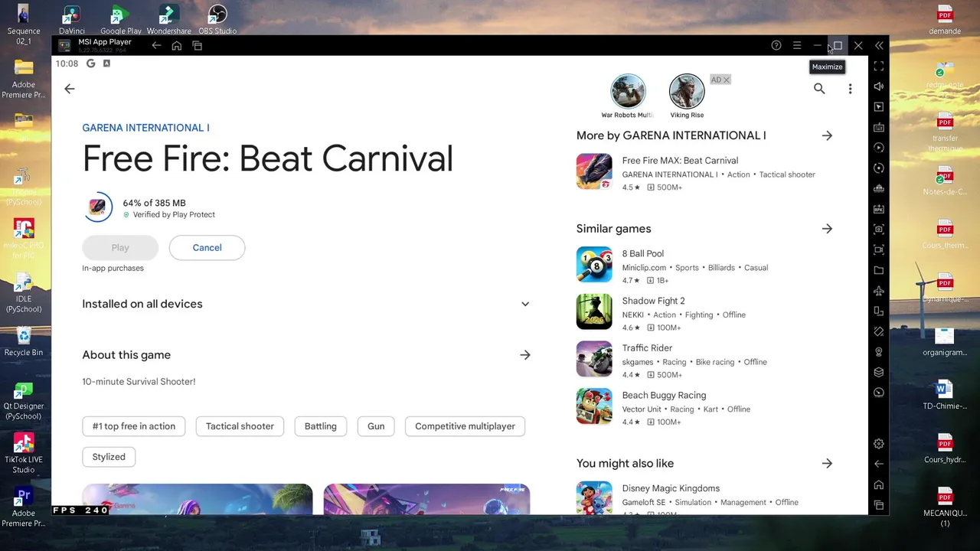This screenshot has height=551, width=980.
Task: Click the title bar recent apps icon
Action: click(198, 46)
